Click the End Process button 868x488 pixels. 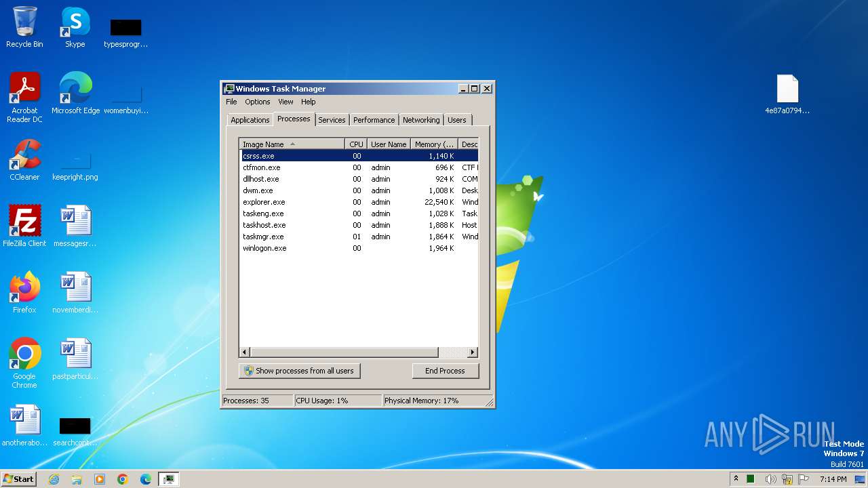tap(445, 371)
